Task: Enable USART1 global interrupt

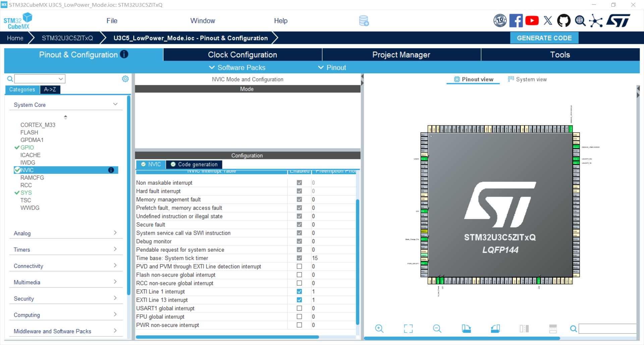Action: coord(299,308)
